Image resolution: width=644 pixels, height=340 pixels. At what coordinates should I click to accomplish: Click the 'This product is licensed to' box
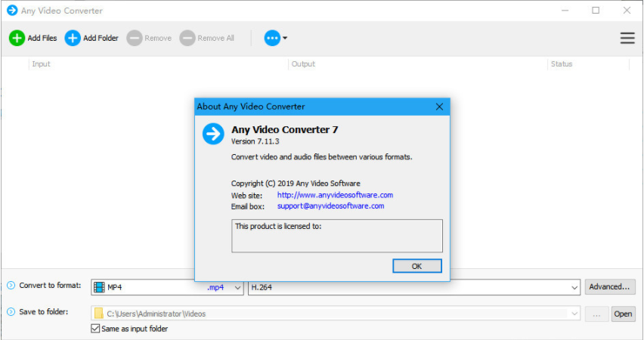pos(337,236)
